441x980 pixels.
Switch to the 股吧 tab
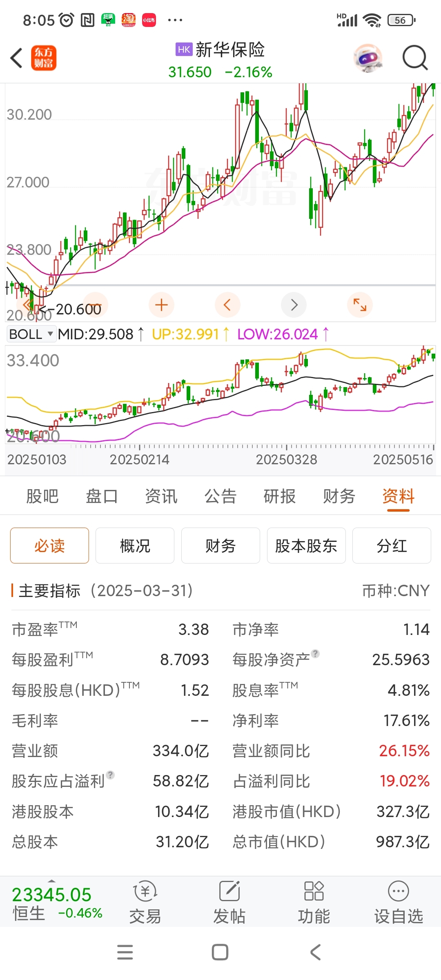[x=42, y=497]
